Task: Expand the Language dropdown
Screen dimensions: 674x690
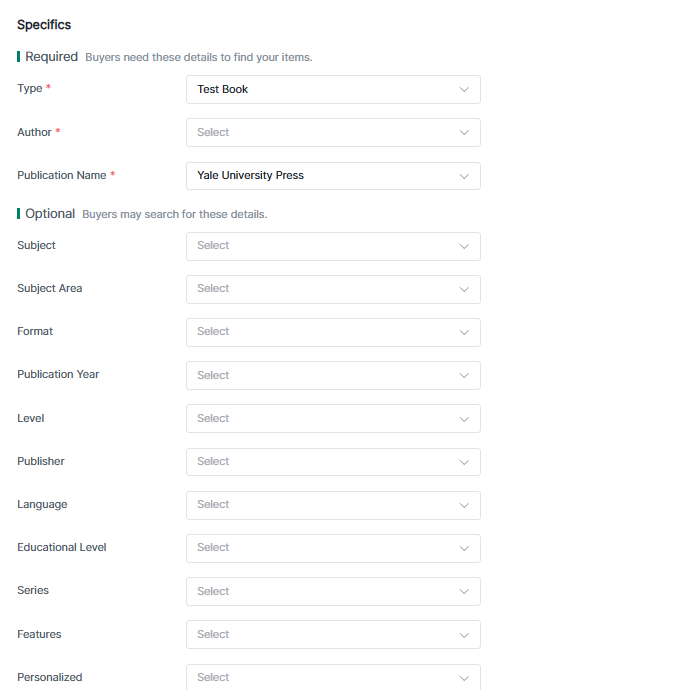Action: pos(332,505)
